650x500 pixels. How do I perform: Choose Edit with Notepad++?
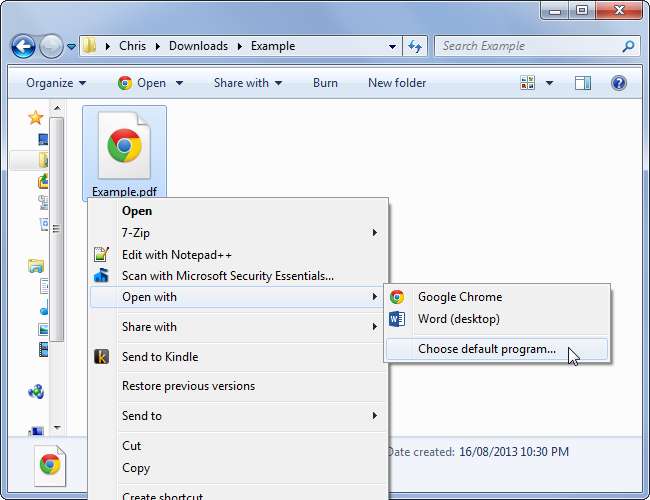click(239, 255)
